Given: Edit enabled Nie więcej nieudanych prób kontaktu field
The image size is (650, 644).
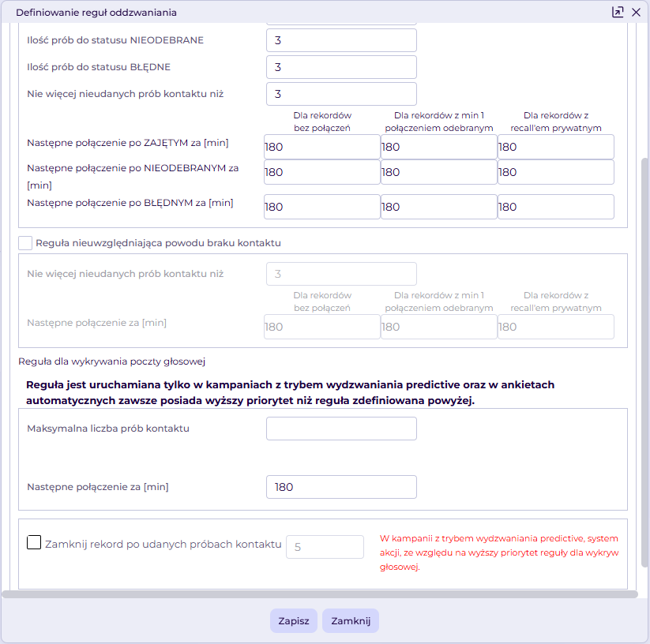Looking at the screenshot, I should (x=341, y=94).
